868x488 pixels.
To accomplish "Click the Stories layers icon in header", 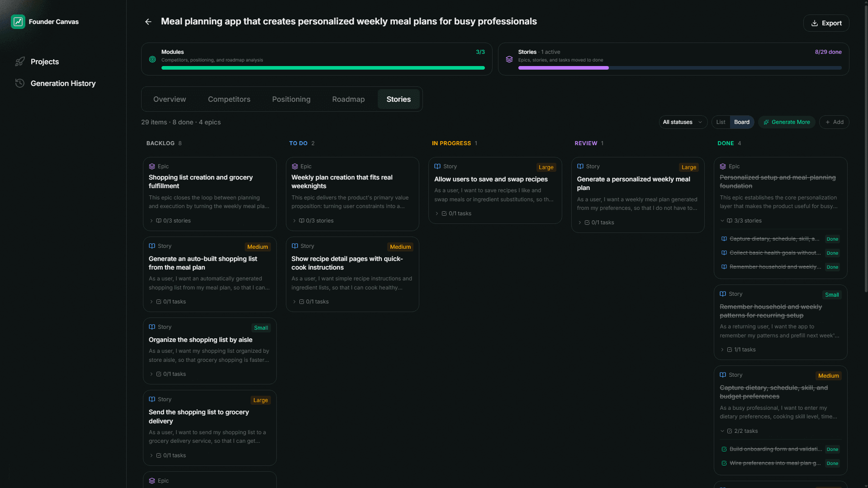I will [509, 59].
